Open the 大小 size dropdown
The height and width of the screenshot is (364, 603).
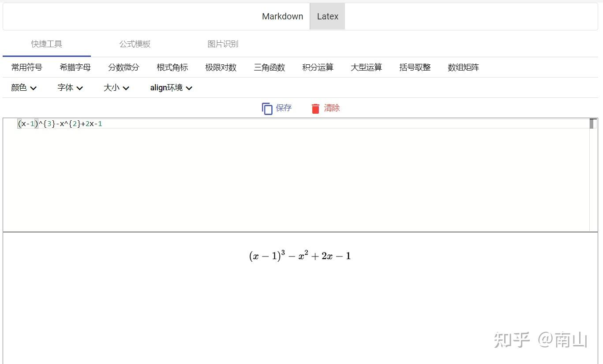[116, 87]
